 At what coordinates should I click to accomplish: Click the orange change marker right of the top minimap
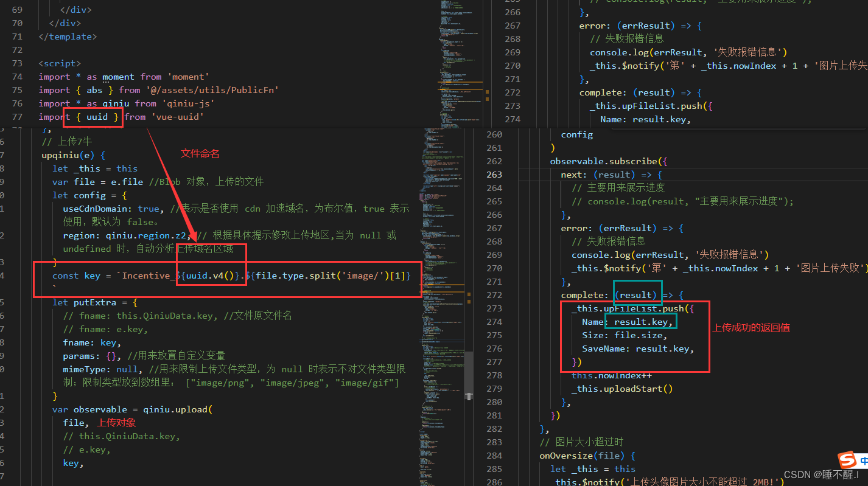pyautogui.click(x=487, y=92)
